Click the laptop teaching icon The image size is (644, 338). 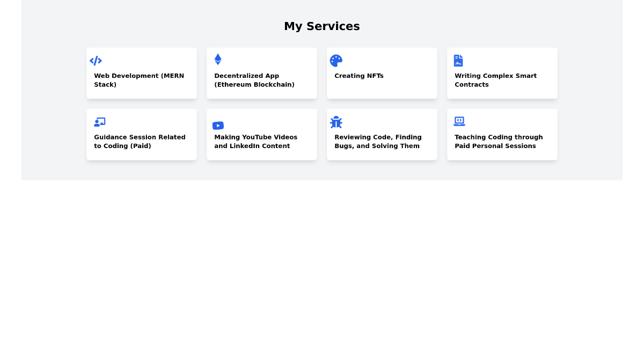(459, 121)
